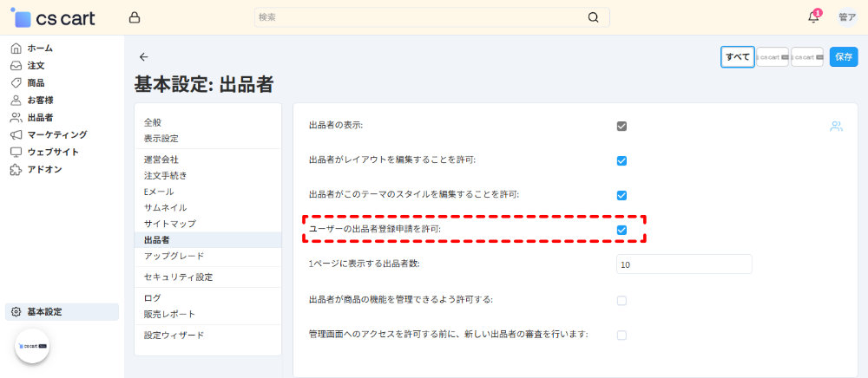Click the ユーザーの出品者登録申請を許可 label text
The width and height of the screenshot is (868, 378).
(375, 230)
